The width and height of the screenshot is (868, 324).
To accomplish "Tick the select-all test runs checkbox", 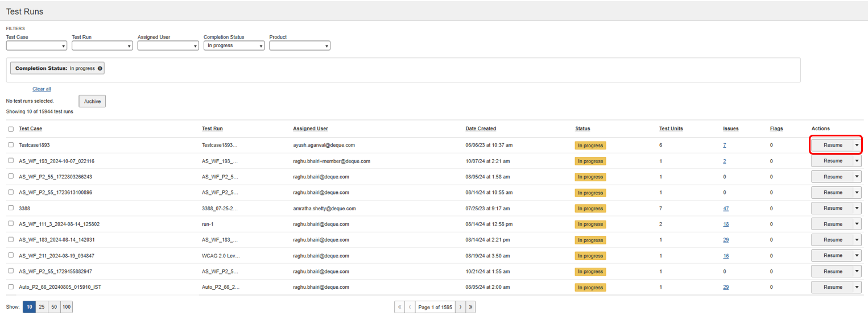I will tap(11, 129).
